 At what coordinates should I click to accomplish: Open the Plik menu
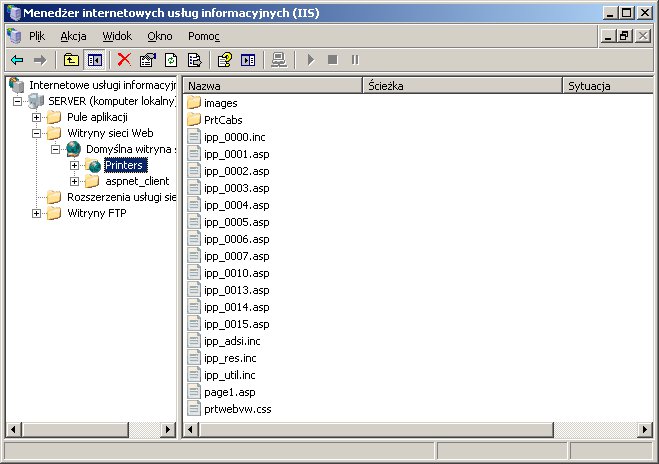tap(37, 36)
